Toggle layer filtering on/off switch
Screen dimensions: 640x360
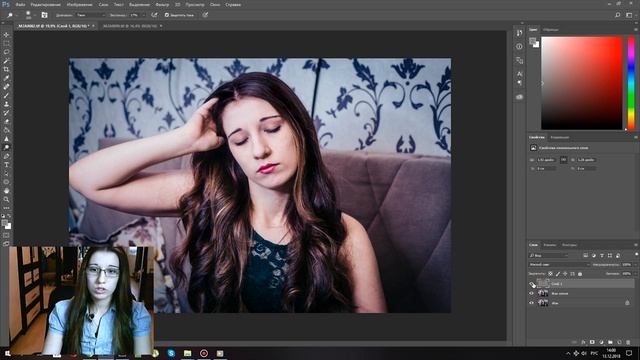(636, 255)
